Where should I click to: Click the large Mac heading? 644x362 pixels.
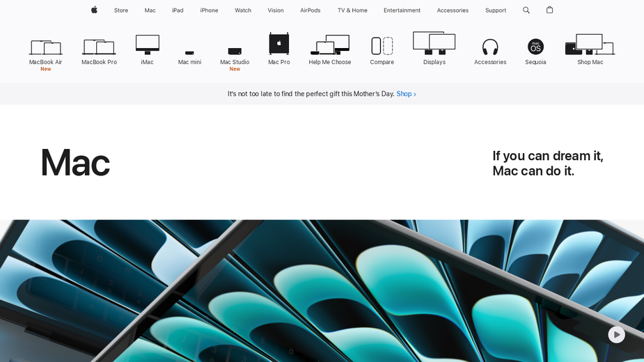point(75,163)
